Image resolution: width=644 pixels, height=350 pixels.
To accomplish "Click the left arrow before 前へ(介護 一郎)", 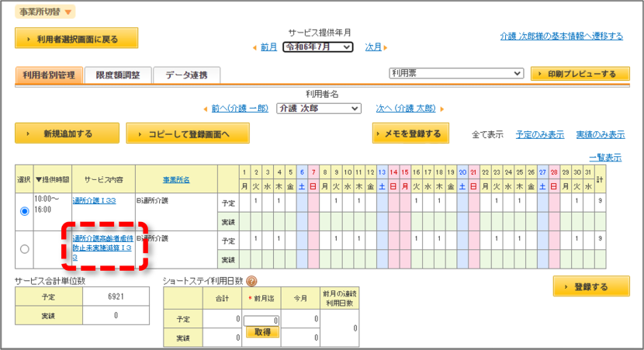I will pyautogui.click(x=206, y=109).
